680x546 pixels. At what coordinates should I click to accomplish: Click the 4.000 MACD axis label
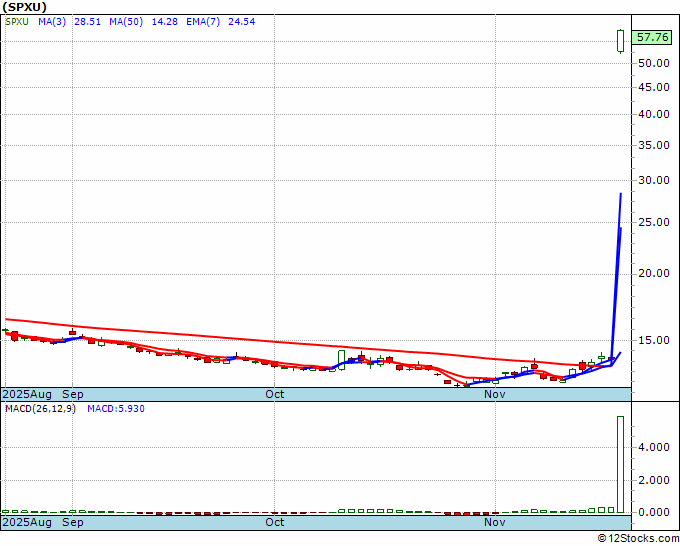click(x=654, y=448)
